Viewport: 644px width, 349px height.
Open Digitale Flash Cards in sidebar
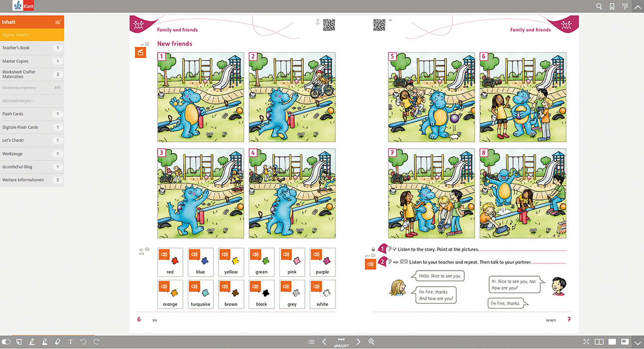[x=32, y=127]
